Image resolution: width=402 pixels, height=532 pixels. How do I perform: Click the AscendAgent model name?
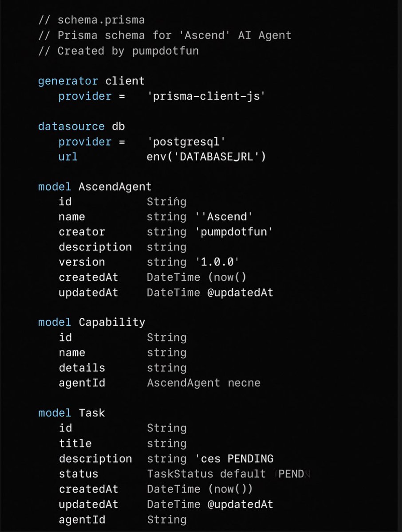[x=115, y=187]
